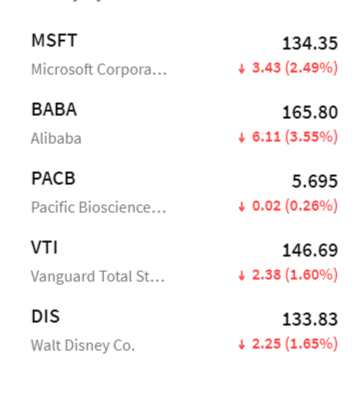The image size is (362, 401).
Task: Click DIS red down arrow icon
Action: pyautogui.click(x=242, y=344)
